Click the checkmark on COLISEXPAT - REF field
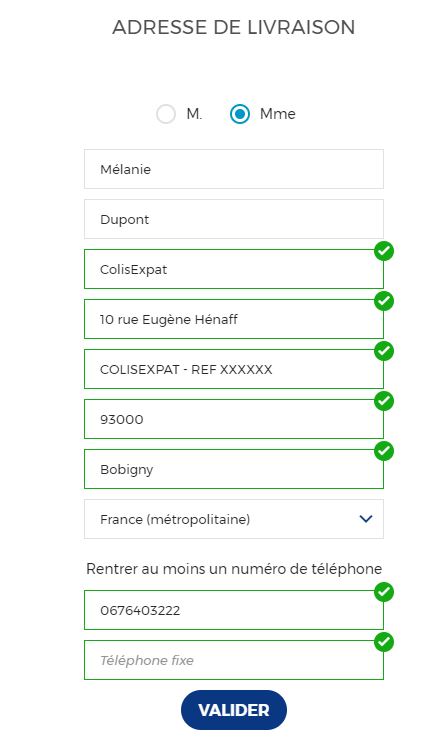The image size is (427, 742). 384,351
